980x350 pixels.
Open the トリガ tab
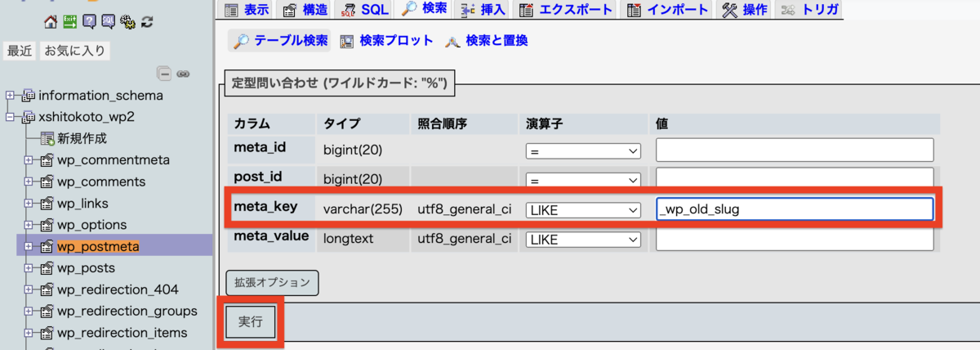[x=808, y=10]
